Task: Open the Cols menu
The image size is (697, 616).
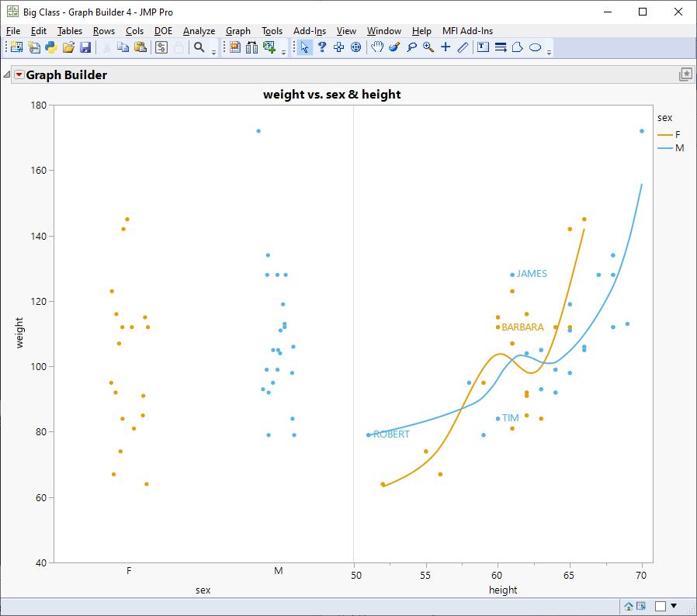Action: [135, 31]
